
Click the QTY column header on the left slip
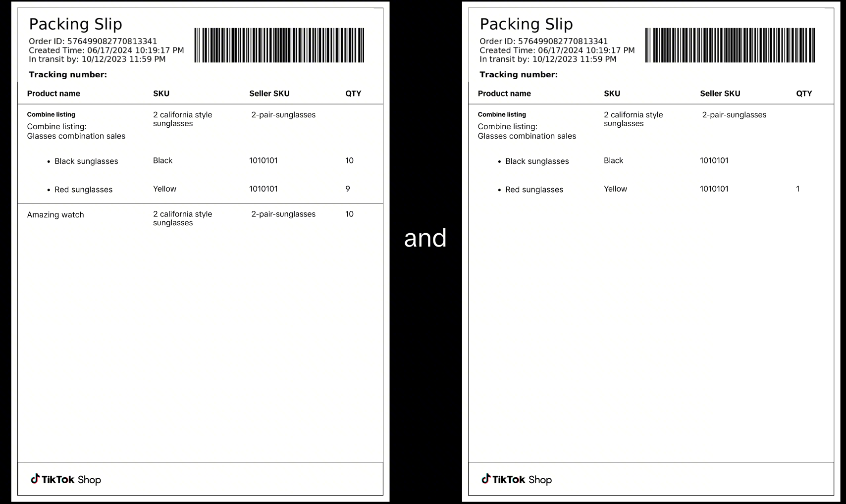click(353, 94)
